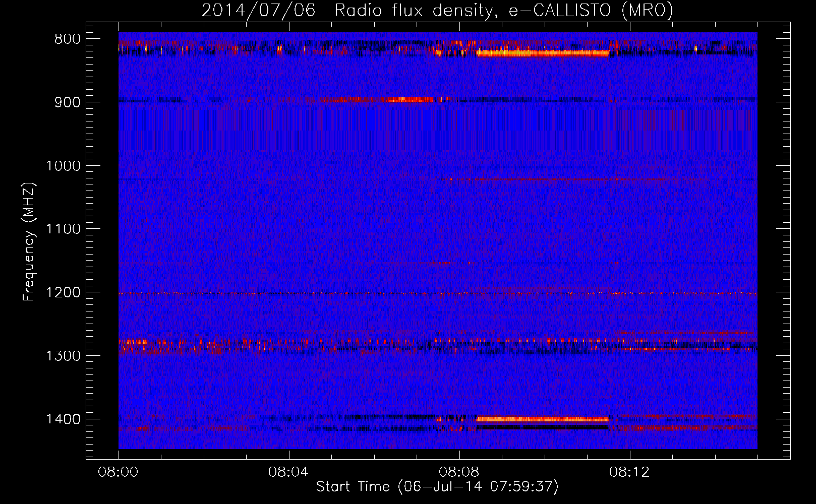The height and width of the screenshot is (504, 816).
Task: Click the dotted interference line at 1200 MHz
Action: 438,293
